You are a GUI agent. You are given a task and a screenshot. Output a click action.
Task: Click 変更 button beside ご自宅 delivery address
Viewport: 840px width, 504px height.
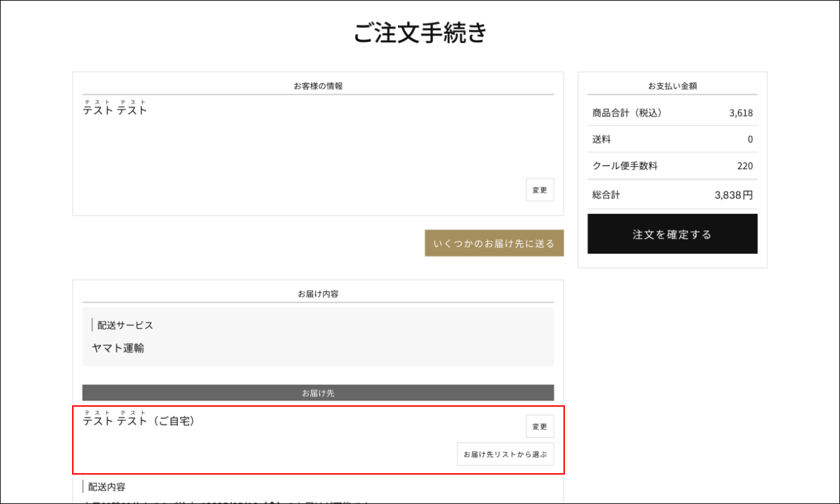pyautogui.click(x=539, y=426)
